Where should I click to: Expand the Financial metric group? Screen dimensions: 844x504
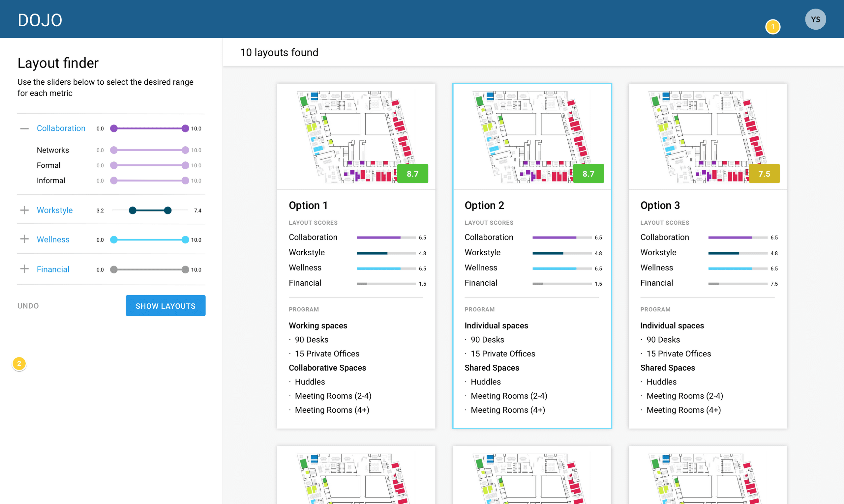(x=24, y=269)
